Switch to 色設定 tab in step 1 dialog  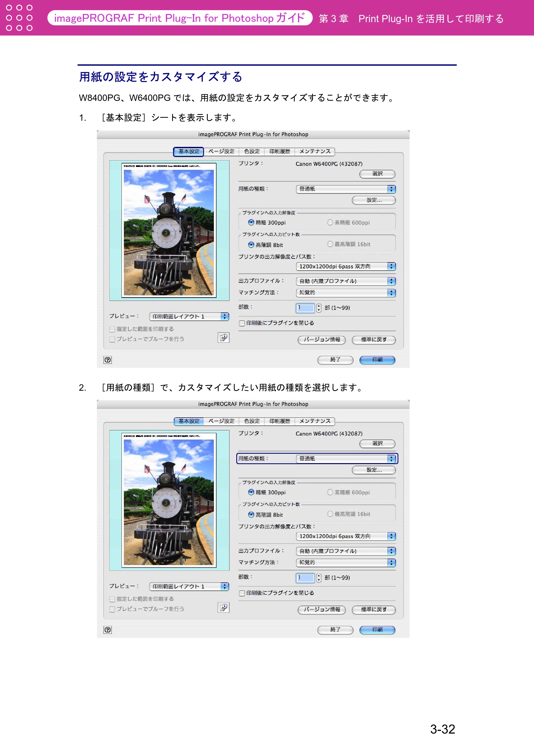coord(252,151)
